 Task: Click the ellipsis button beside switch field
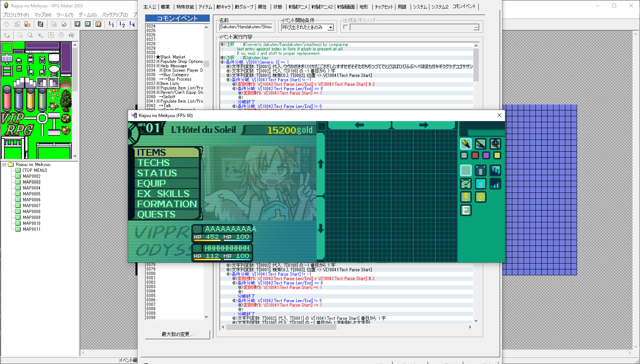click(476, 27)
